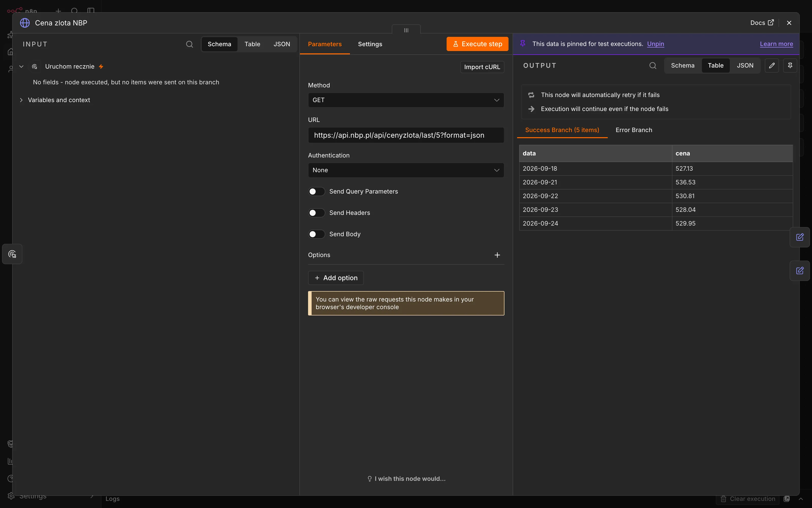The height and width of the screenshot is (508, 812).
Task: Show output as JSON
Action: click(x=745, y=66)
